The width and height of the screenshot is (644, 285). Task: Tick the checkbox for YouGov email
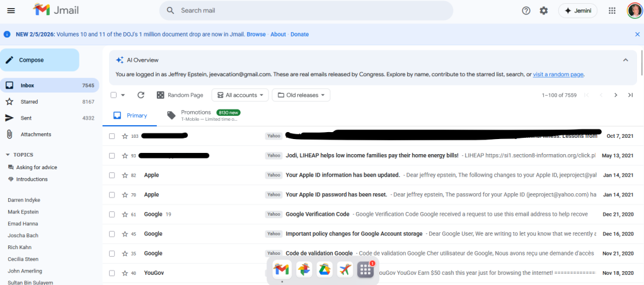[x=112, y=273]
